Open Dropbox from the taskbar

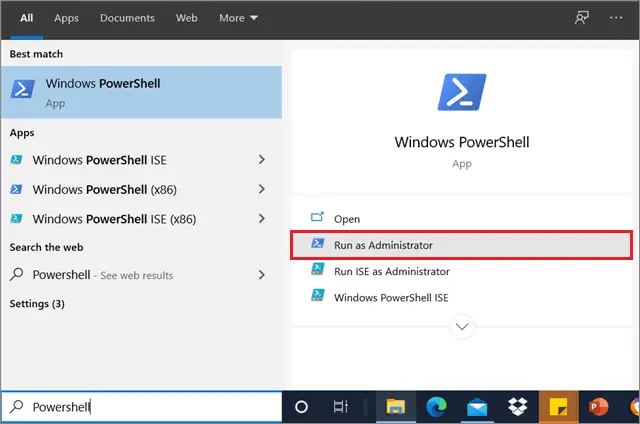517,406
